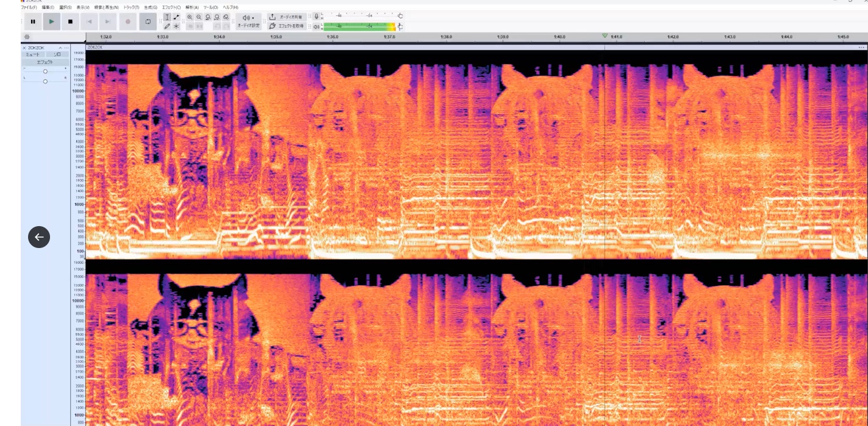Mute the ZOKZOK track with ミュート
Image resolution: width=868 pixels, height=426 pixels.
33,55
